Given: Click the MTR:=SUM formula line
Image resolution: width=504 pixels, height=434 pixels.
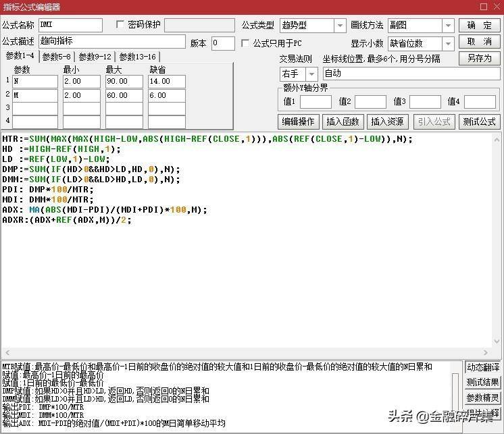Looking at the screenshot, I should click(207, 139).
